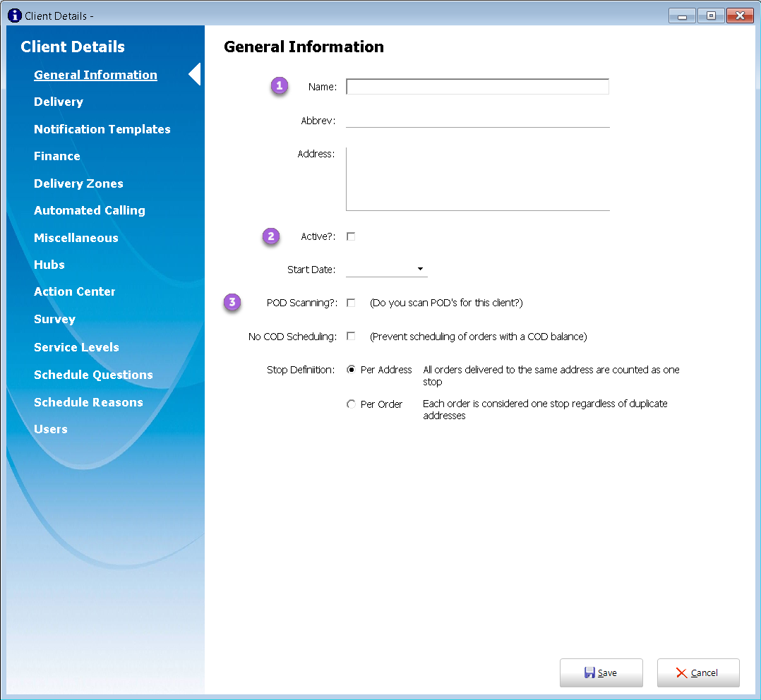The height and width of the screenshot is (700, 761).
Task: Close the Client Details window
Action: pyautogui.click(x=740, y=16)
